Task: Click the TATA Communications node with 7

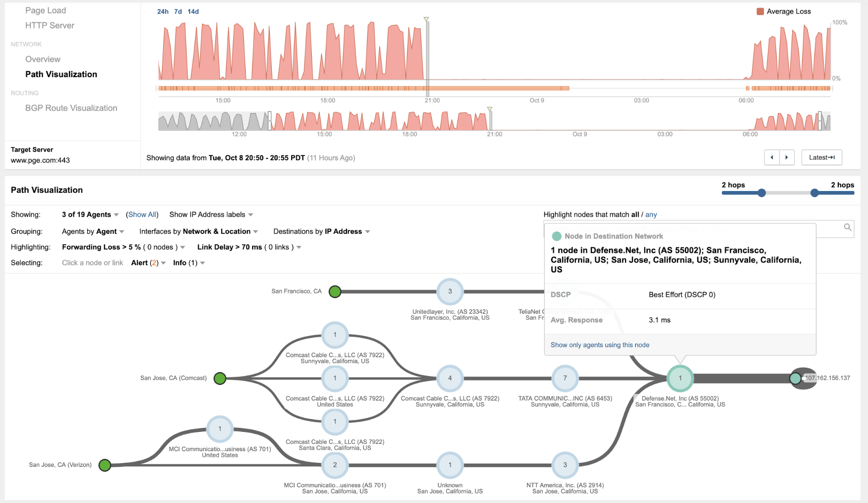Action: pyautogui.click(x=565, y=378)
